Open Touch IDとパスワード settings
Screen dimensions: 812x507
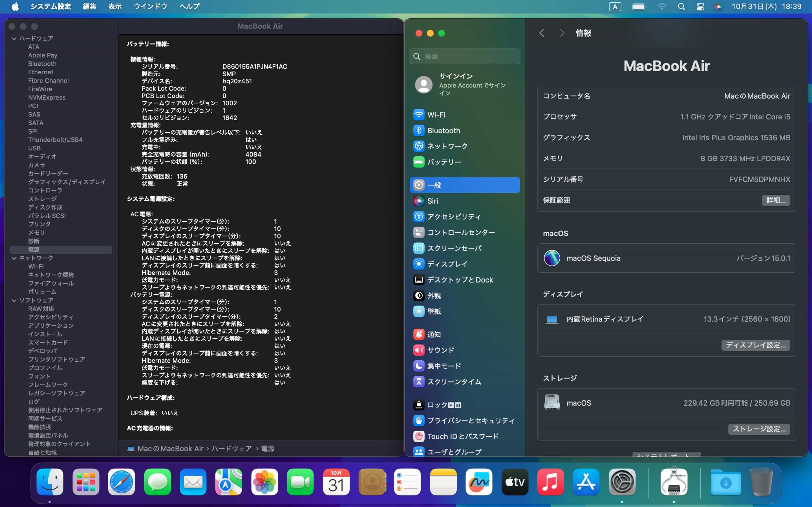[x=462, y=436]
